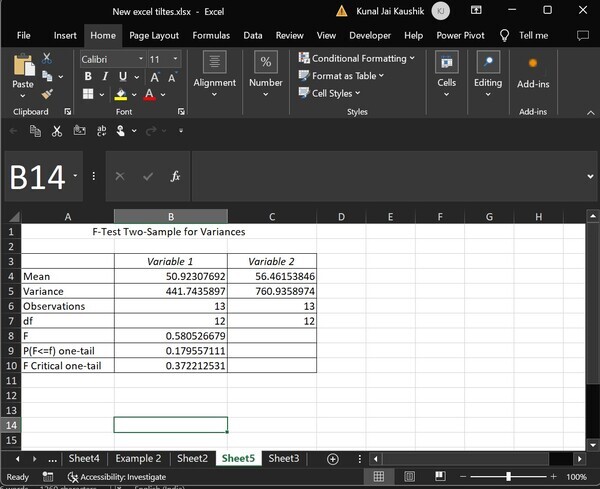The image size is (600, 489).
Task: Click the Cut scissors icon in quick toolbar
Action: coord(56,130)
